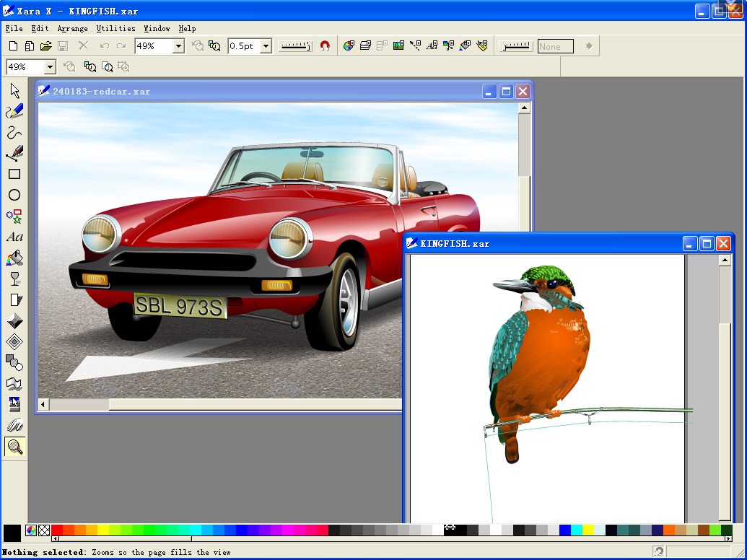Open the Layer gallery icon
This screenshot has height=560, width=747.
point(365,46)
